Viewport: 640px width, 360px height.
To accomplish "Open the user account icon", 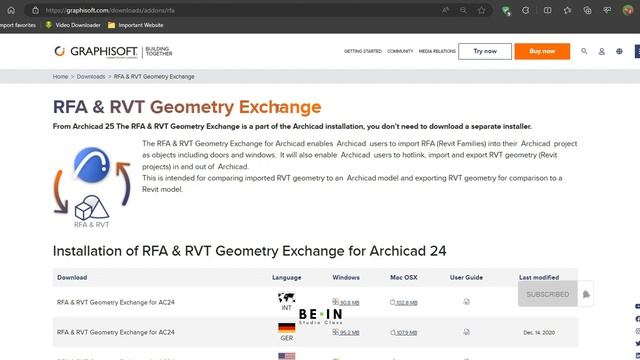I will tap(602, 51).
